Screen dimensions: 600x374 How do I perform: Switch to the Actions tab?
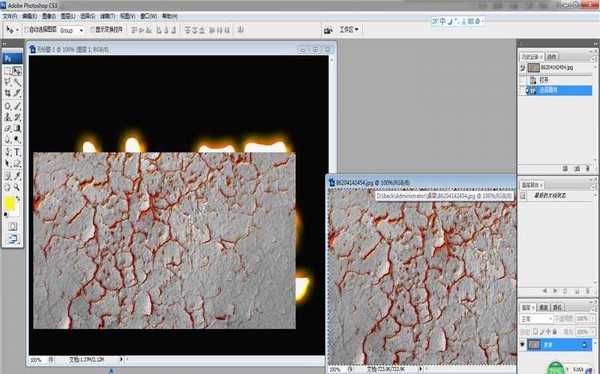coord(551,57)
